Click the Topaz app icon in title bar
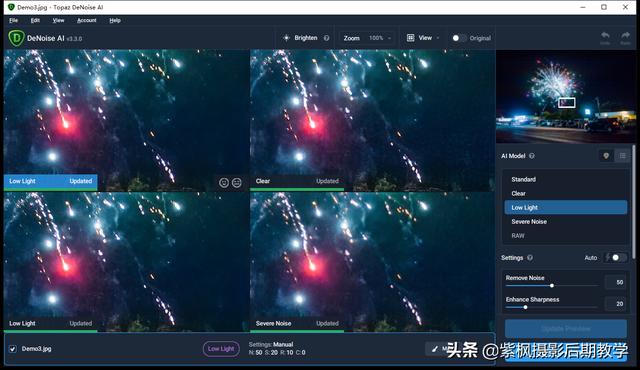The height and width of the screenshot is (370, 640). pos(11,7)
